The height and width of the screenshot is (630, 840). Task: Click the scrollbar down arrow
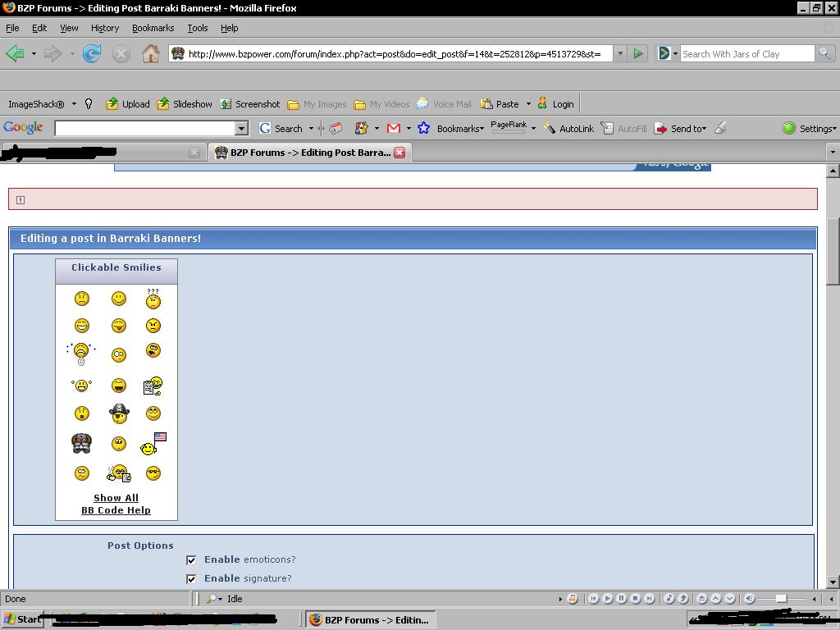(x=833, y=582)
